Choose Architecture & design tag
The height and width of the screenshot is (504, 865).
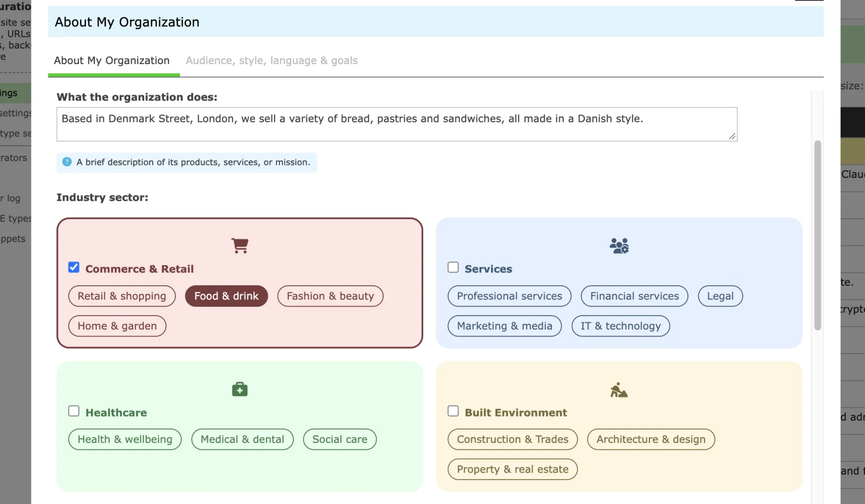(x=651, y=439)
